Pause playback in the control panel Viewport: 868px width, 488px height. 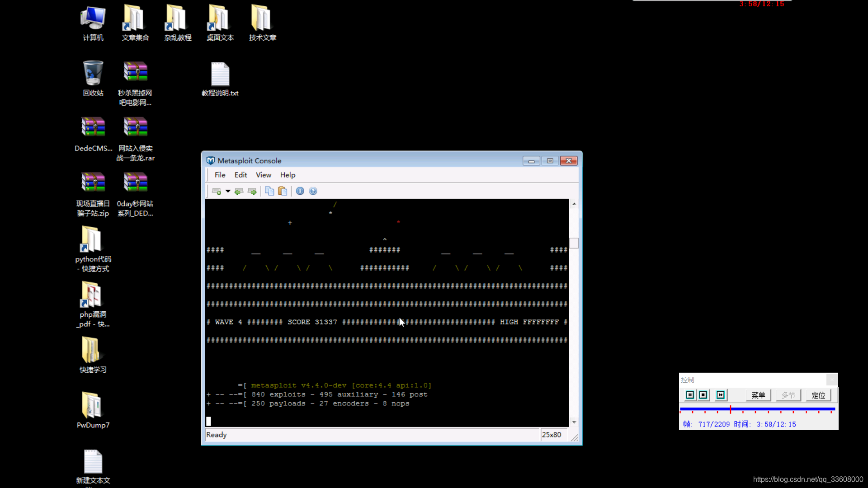coord(690,395)
